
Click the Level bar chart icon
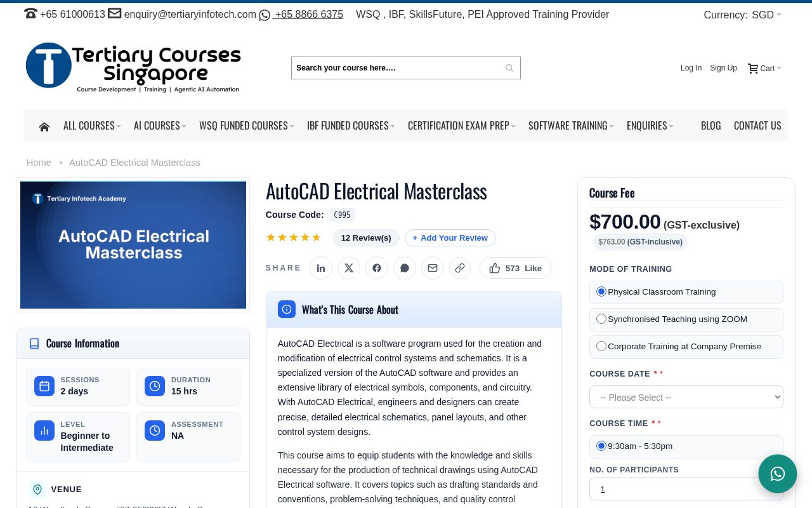click(44, 431)
